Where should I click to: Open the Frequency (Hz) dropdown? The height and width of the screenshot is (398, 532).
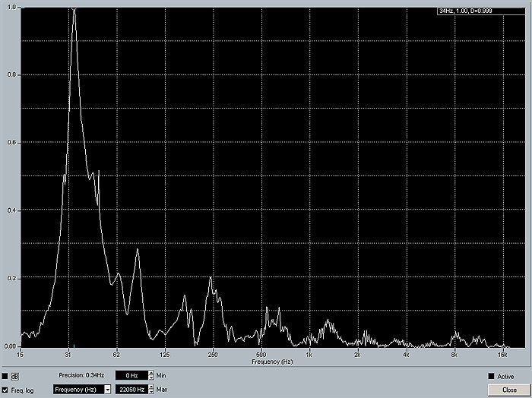pos(107,389)
